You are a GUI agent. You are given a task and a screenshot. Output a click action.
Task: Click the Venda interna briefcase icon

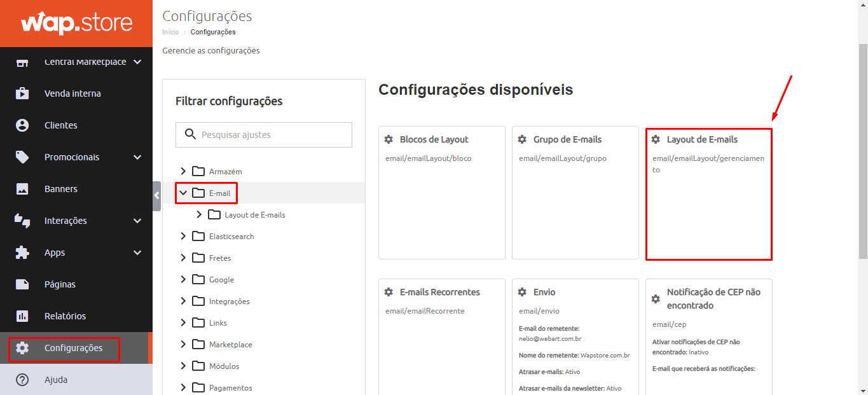(x=22, y=94)
